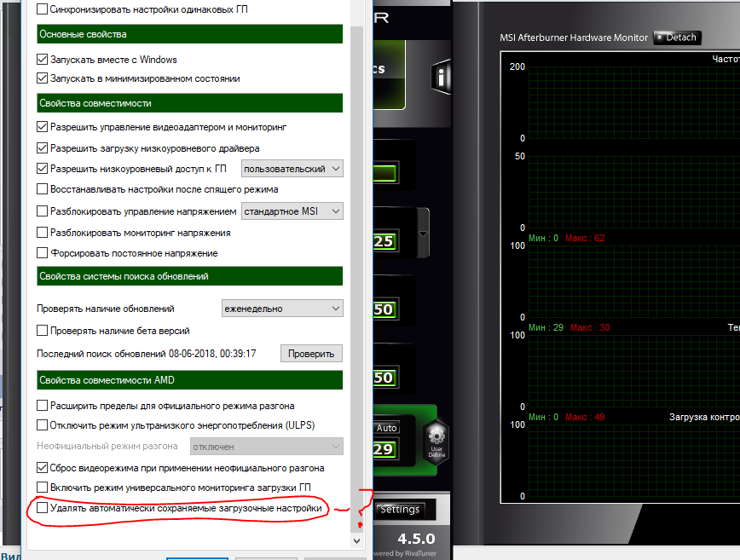Click the Проверить updates button
Viewport: 740px width, 560px height.
tap(311, 354)
